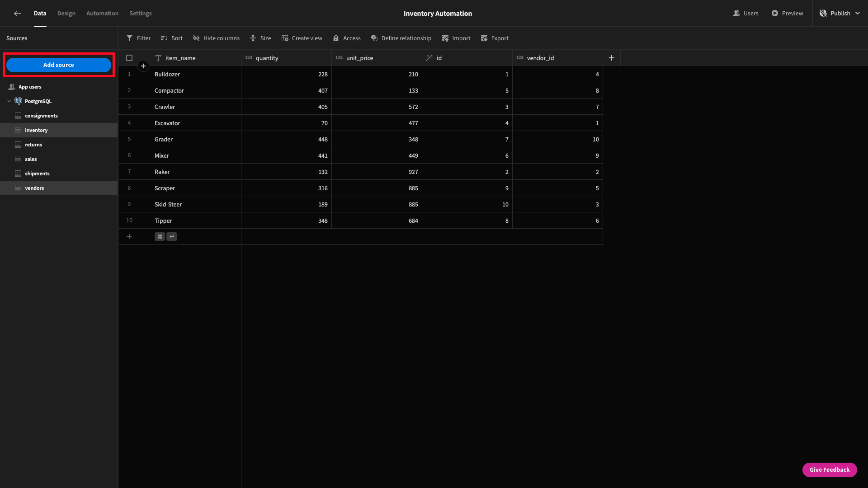
Task: Click the Give Feedback button
Action: (x=830, y=470)
